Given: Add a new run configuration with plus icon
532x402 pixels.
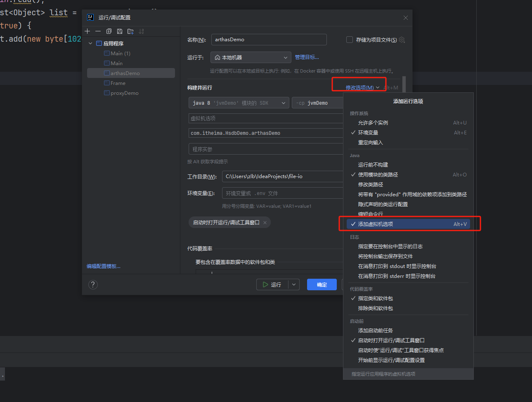Looking at the screenshot, I should coord(87,31).
